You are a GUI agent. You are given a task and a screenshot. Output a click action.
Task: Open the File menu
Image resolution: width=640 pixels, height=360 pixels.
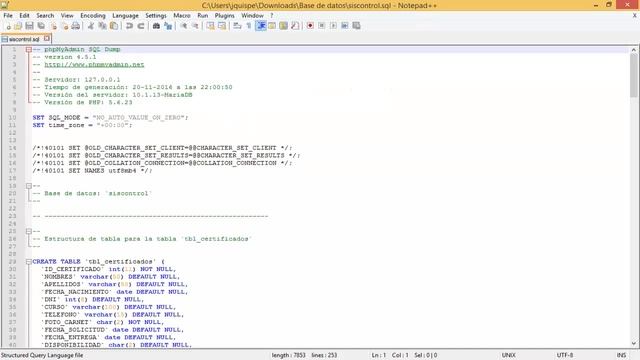8,16
